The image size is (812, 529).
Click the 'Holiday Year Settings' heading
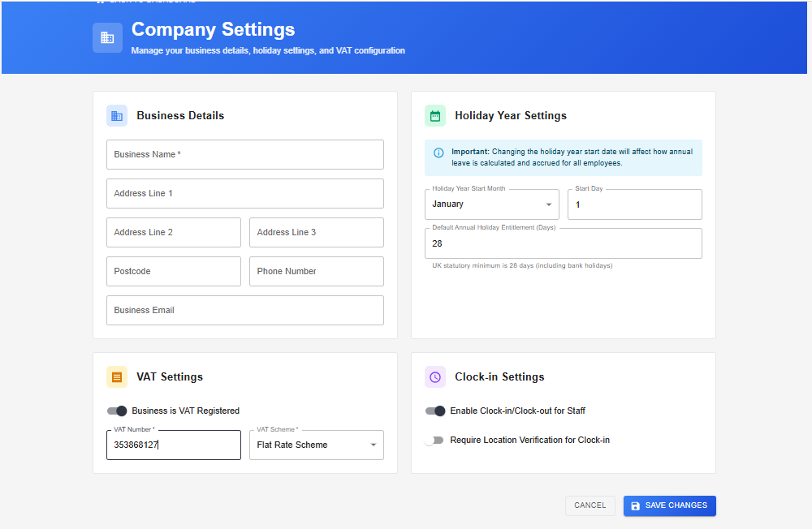point(511,116)
